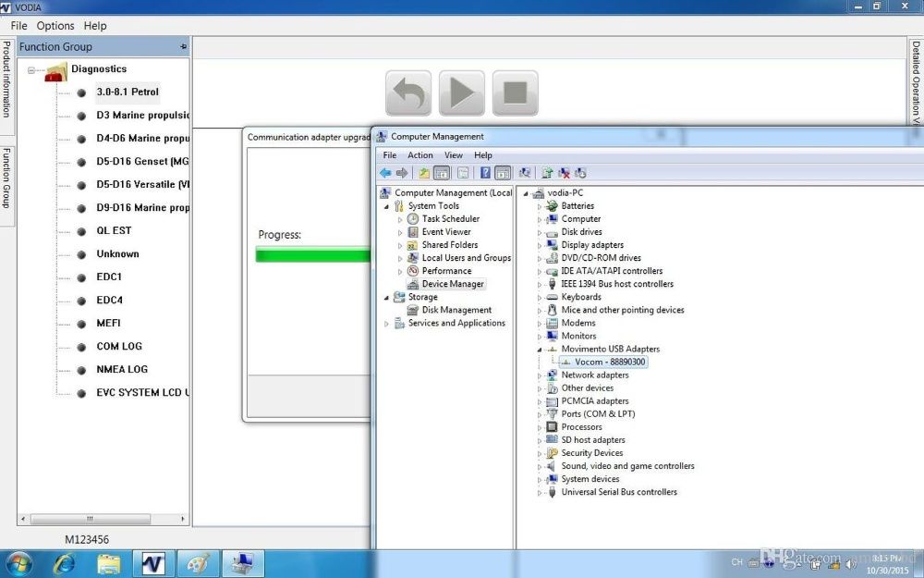Open the Computer Management File menu

(390, 155)
